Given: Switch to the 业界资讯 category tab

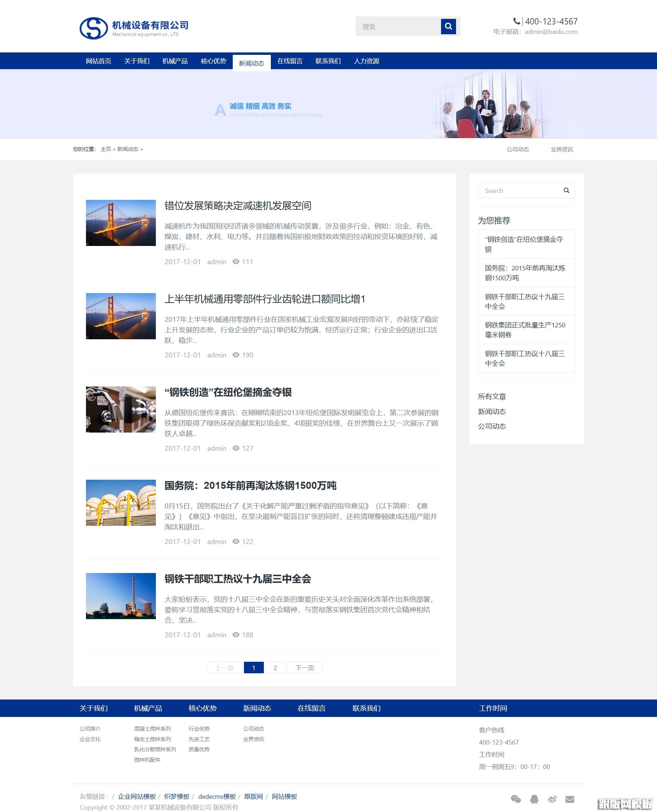Looking at the screenshot, I should click(x=561, y=149).
